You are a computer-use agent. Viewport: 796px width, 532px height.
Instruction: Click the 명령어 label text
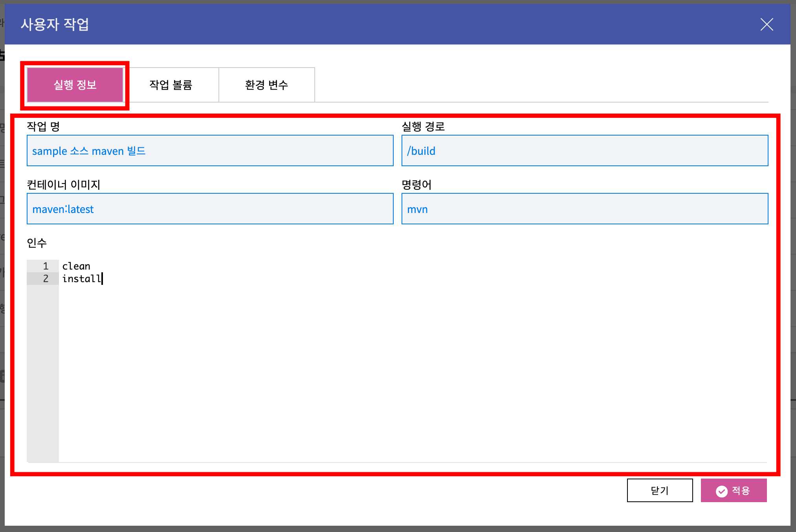pyautogui.click(x=416, y=185)
